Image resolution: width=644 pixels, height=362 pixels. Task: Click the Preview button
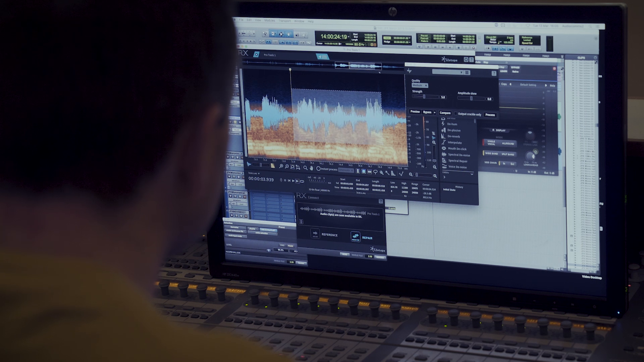[415, 112]
